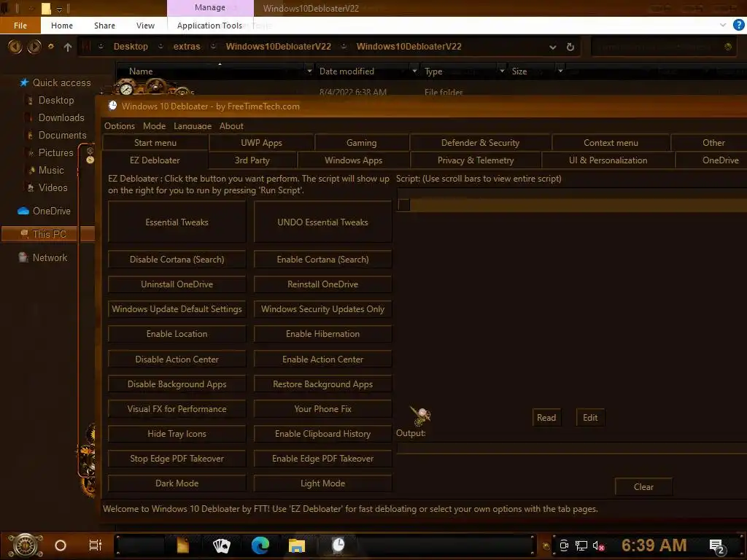Click the Debloater clock icon on taskbar
This screenshot has height=560, width=747.
pyautogui.click(x=338, y=545)
